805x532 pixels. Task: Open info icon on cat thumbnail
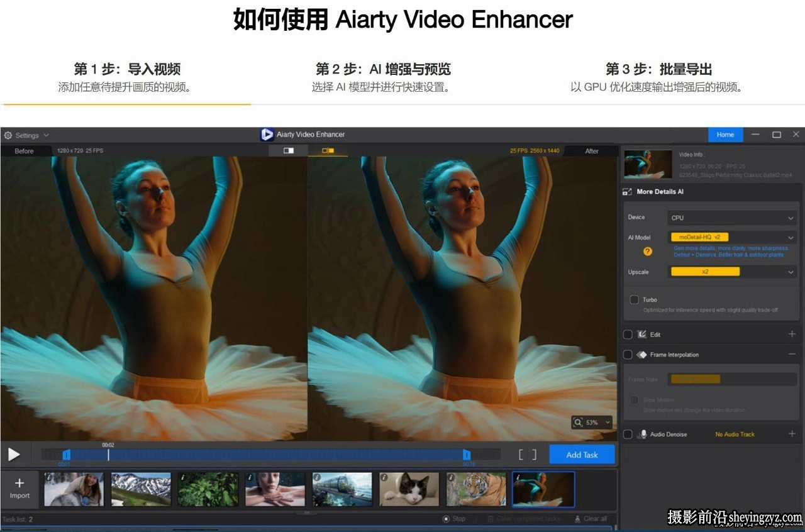pos(384,477)
